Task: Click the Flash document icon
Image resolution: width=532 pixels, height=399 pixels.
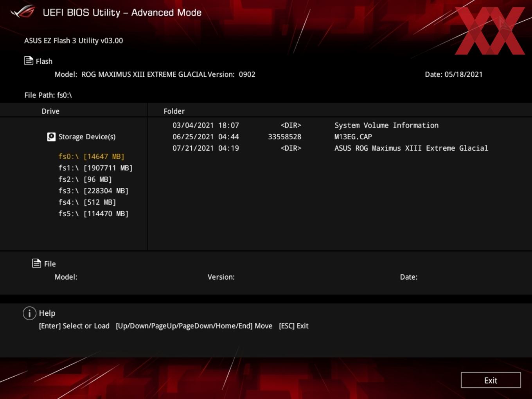Action: tap(29, 61)
